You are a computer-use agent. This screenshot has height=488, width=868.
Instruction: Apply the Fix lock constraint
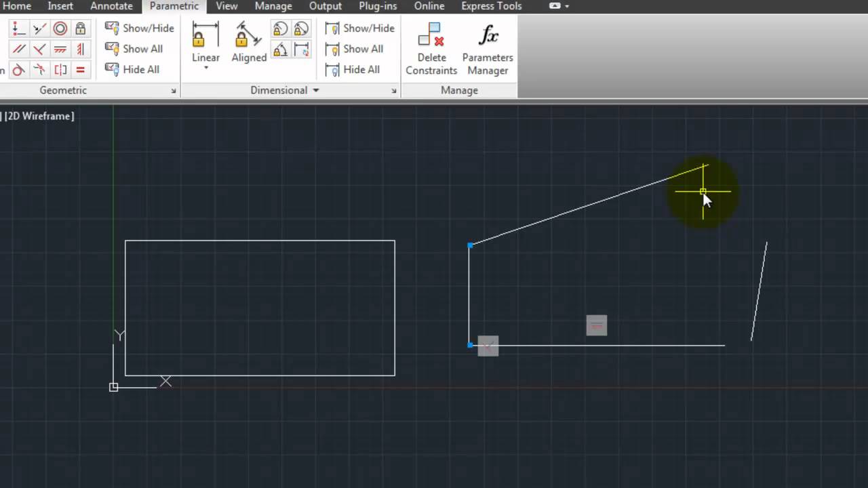coord(81,28)
